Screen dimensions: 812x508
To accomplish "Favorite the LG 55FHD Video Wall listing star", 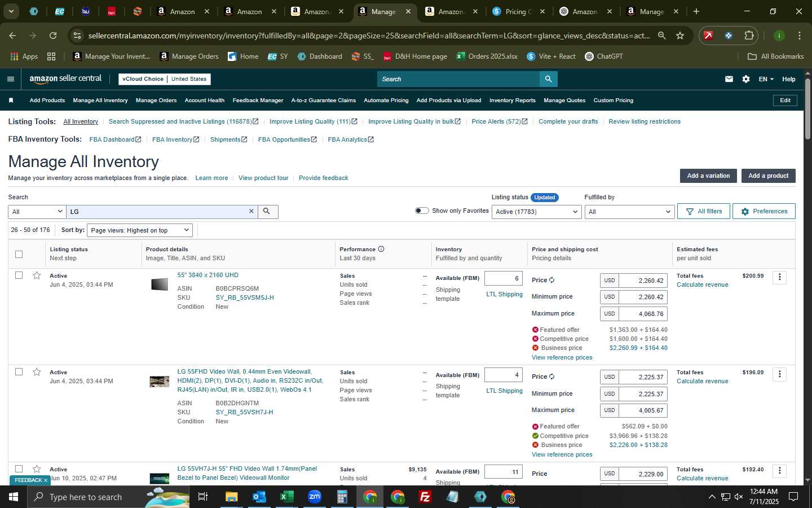I will point(37,372).
